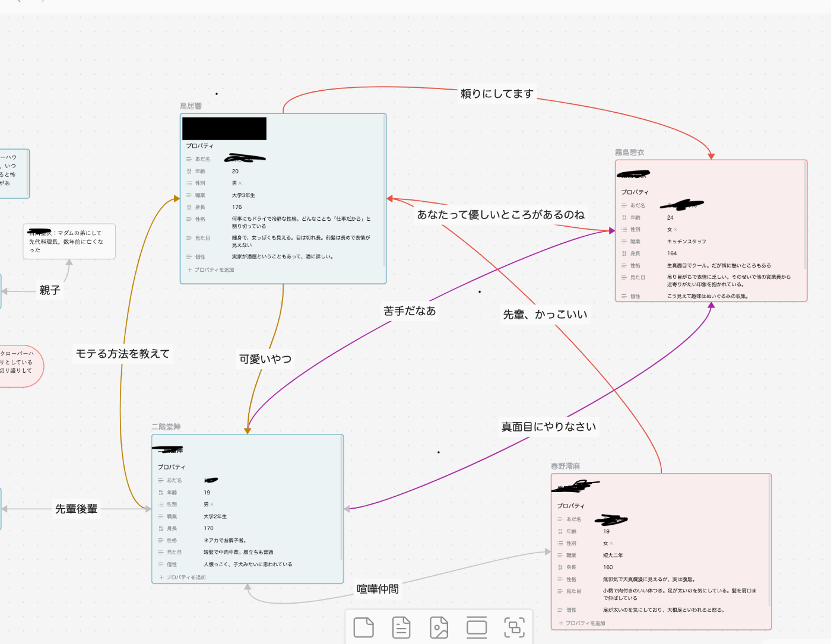Click the image file icon in bottom toolbar
The image size is (831, 644).
pos(439,627)
